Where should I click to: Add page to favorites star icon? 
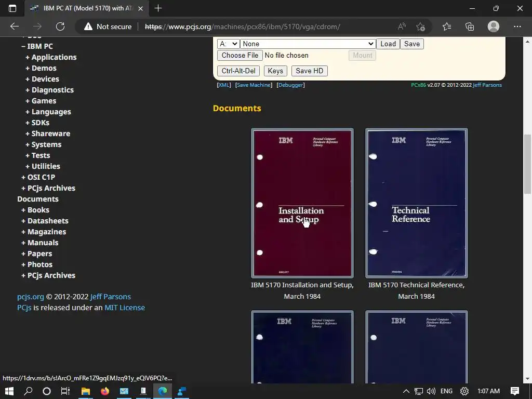[420, 26]
